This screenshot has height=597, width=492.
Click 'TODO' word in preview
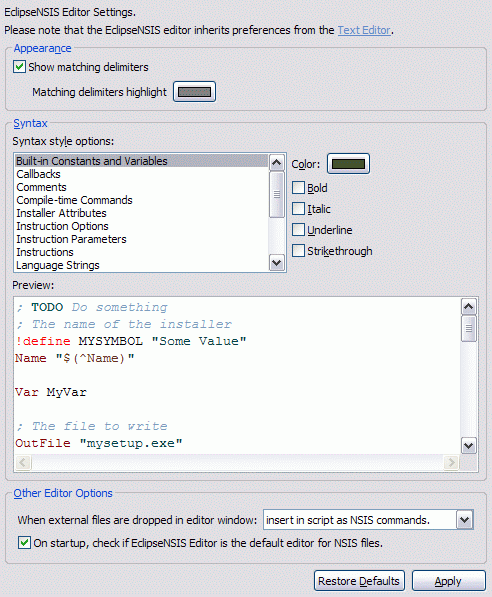(47, 307)
